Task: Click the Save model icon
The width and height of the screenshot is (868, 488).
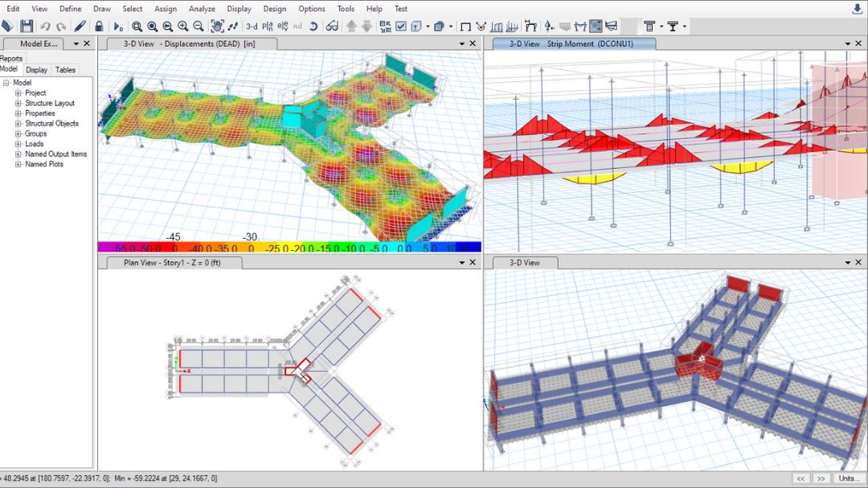Action: point(27,27)
